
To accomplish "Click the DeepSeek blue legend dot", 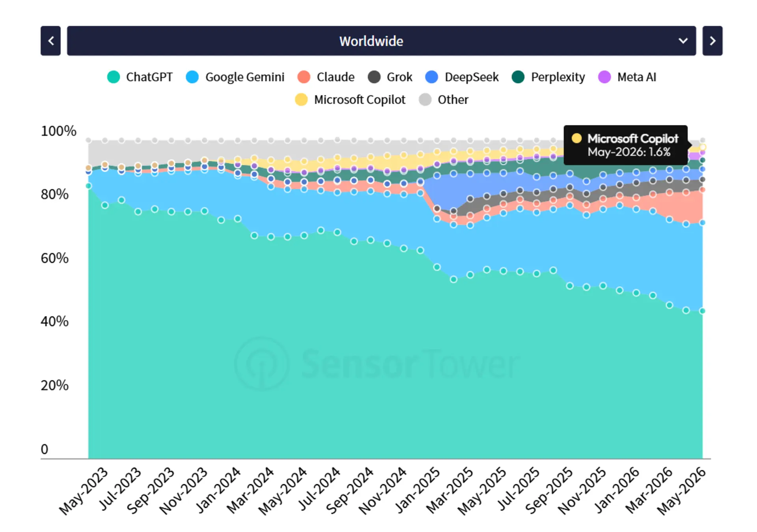I will 432,77.
